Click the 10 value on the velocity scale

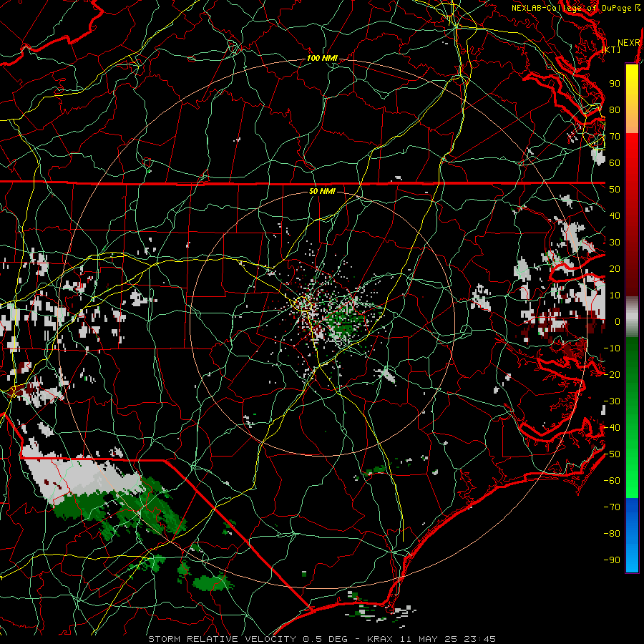[x=615, y=296]
